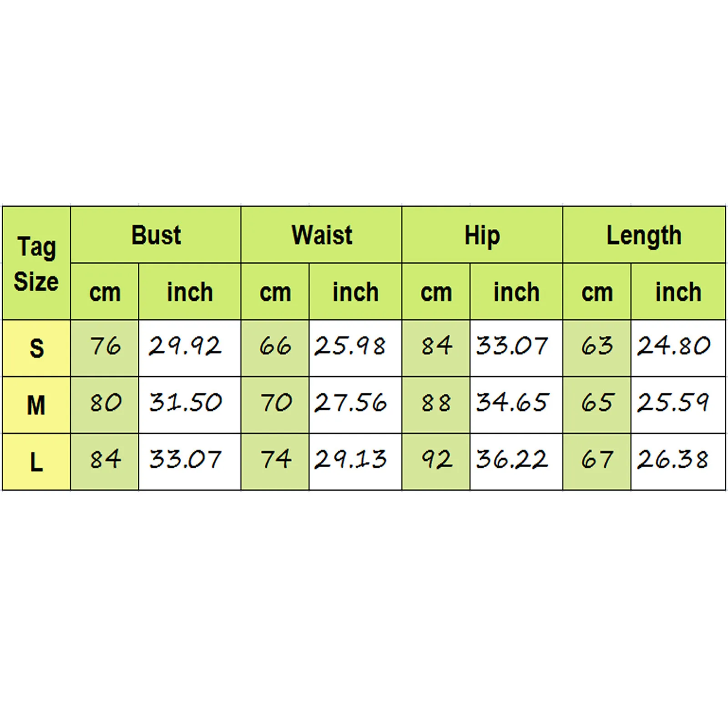This screenshot has width=728, height=728.
Task: Click the Length column header
Action: pyautogui.click(x=644, y=235)
